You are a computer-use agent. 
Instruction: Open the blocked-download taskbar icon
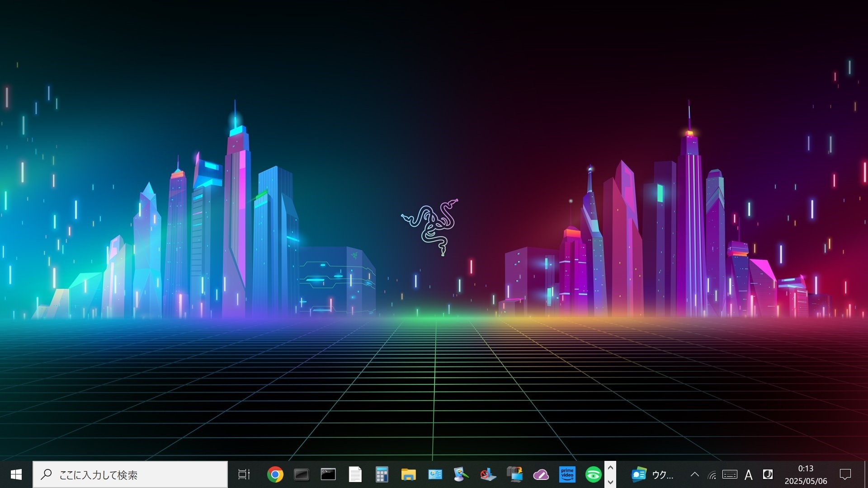[x=488, y=474]
